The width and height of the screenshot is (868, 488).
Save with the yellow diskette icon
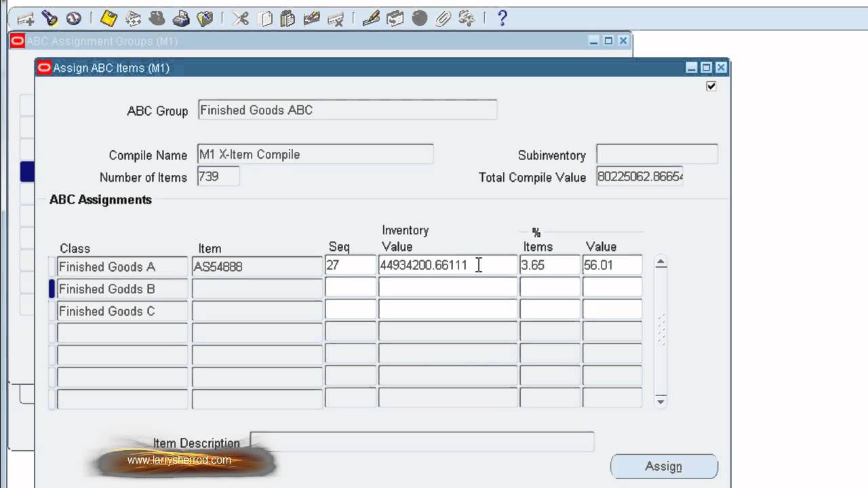108,18
